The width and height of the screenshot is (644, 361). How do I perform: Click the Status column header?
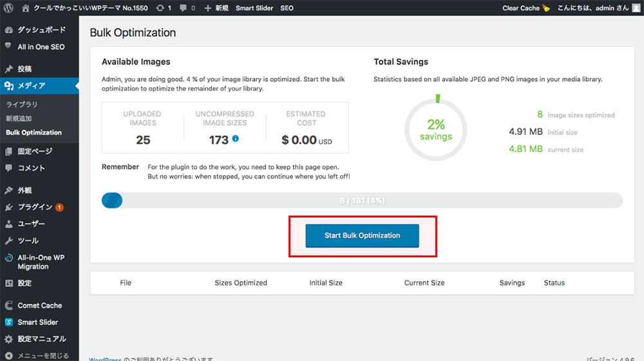pos(554,282)
